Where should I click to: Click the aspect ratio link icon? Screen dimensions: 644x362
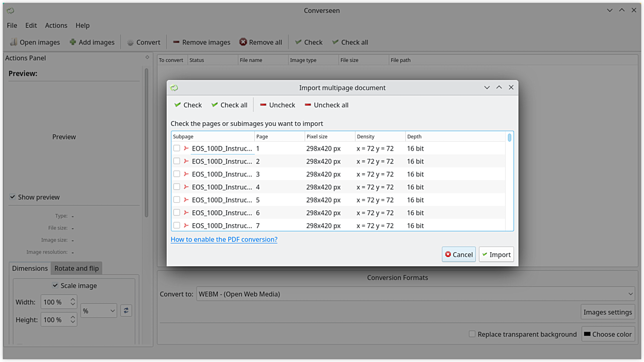[126, 310]
